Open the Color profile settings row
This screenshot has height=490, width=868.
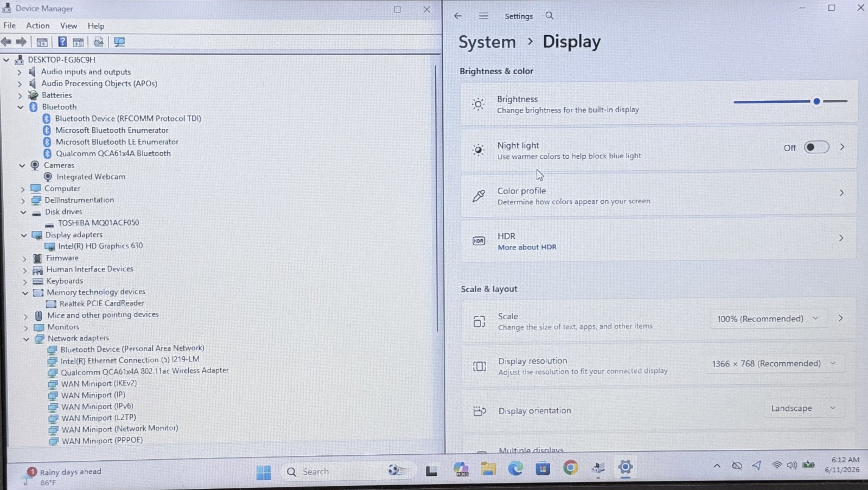pyautogui.click(x=659, y=194)
